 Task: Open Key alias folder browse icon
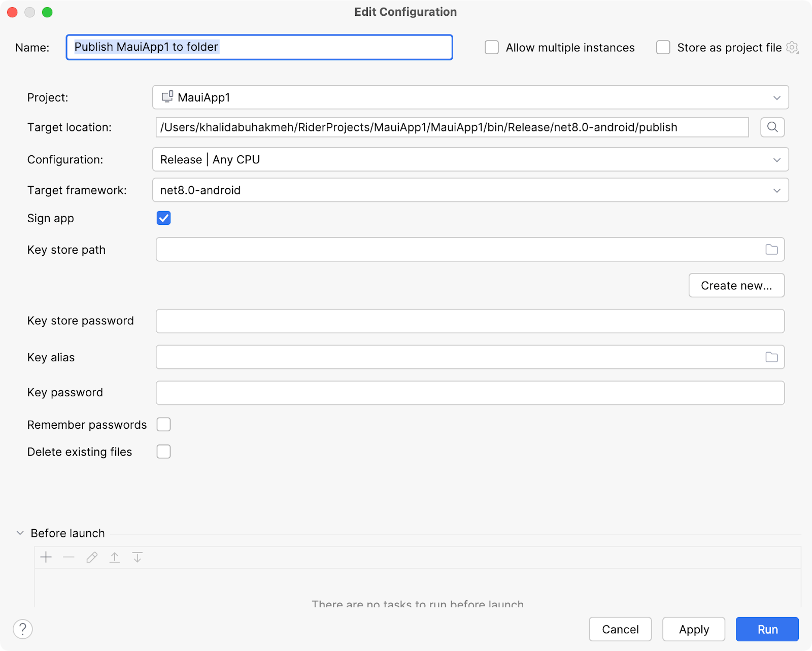pos(771,357)
